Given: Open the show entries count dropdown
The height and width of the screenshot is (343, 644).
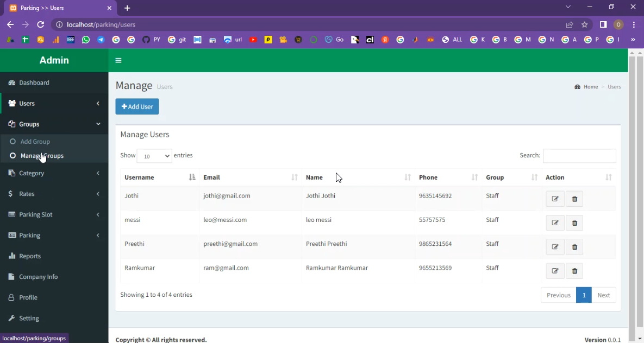Looking at the screenshot, I should coord(154,156).
